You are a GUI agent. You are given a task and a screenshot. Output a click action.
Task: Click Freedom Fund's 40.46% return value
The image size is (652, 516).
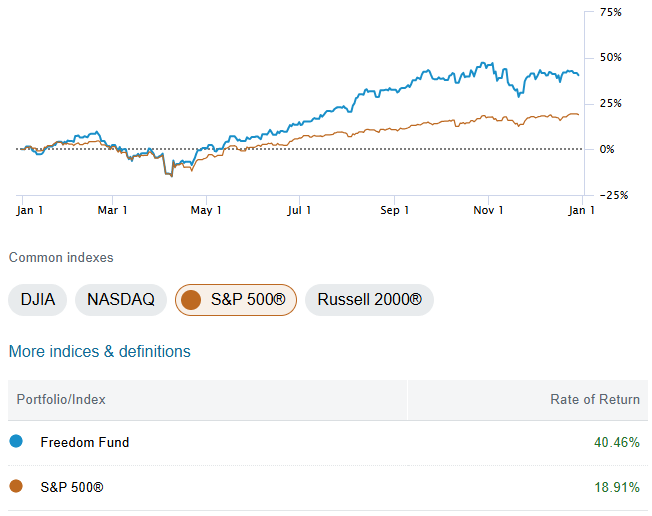coord(615,442)
